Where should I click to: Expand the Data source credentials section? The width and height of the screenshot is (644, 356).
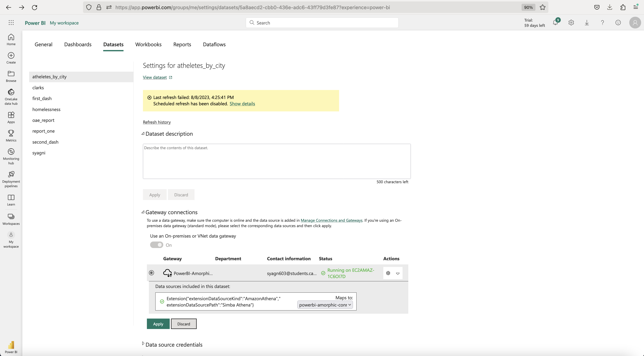click(x=143, y=343)
